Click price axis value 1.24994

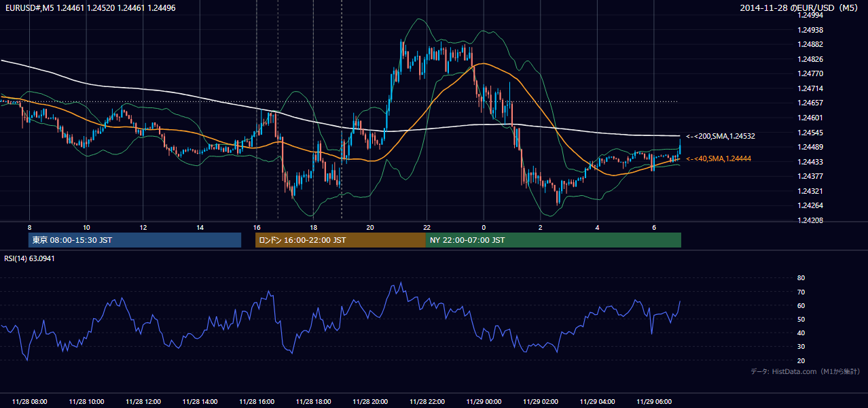pos(811,16)
